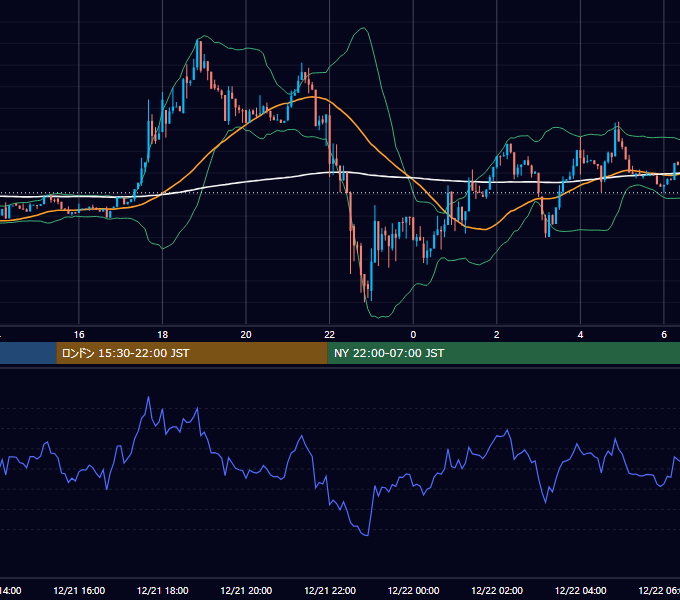Click the 12/22 02:00 date label
680x600 pixels.
tap(497, 590)
